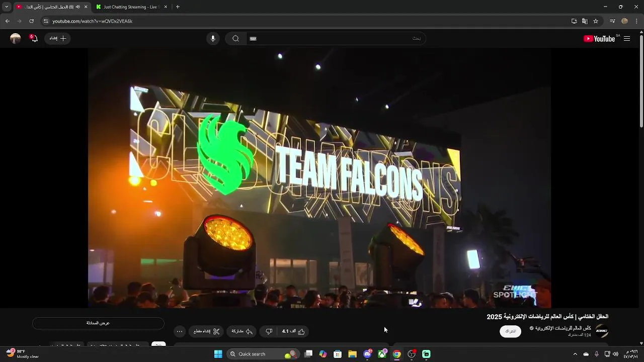Close the Just Chatting Streaming tab

click(x=166, y=7)
